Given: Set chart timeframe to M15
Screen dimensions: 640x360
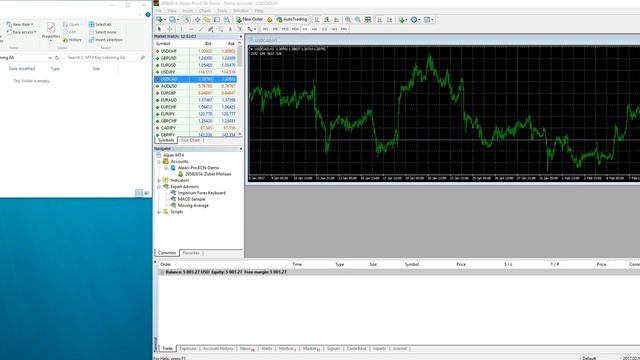Looking at the screenshot, I should pos(285,29).
